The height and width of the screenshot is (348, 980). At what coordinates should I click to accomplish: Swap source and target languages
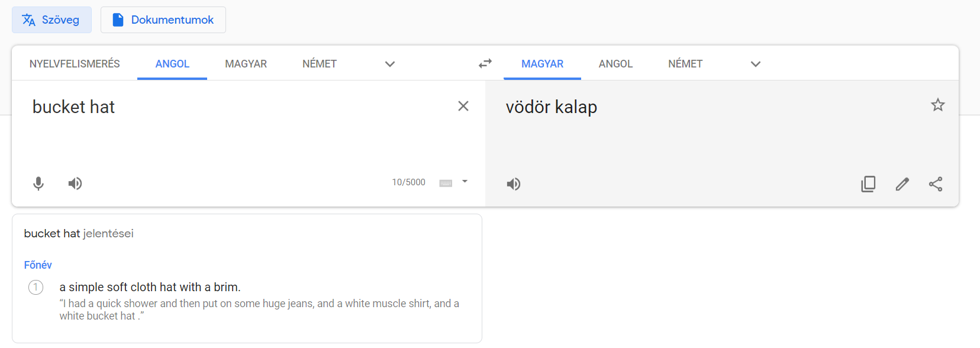coord(485,63)
